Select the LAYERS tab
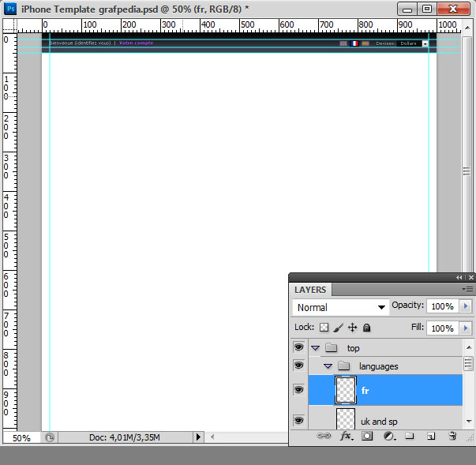Image resolution: width=476 pixels, height=465 pixels. pyautogui.click(x=310, y=290)
